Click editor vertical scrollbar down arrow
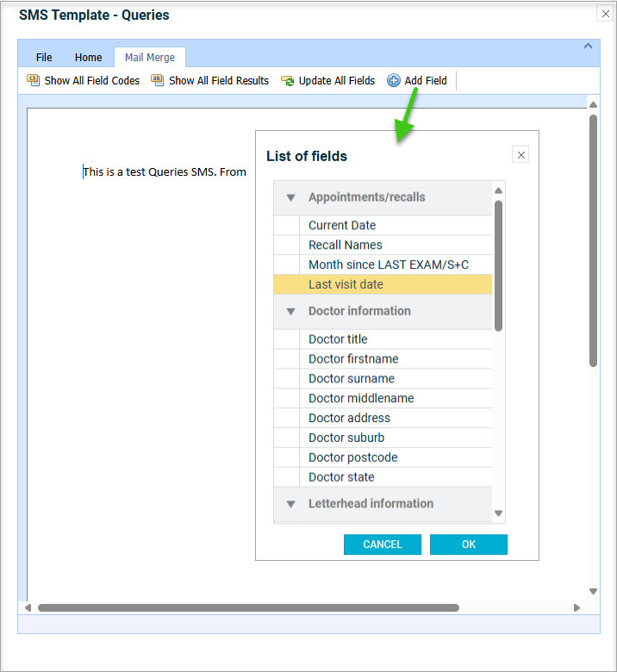The height and width of the screenshot is (672, 617). 593,591
